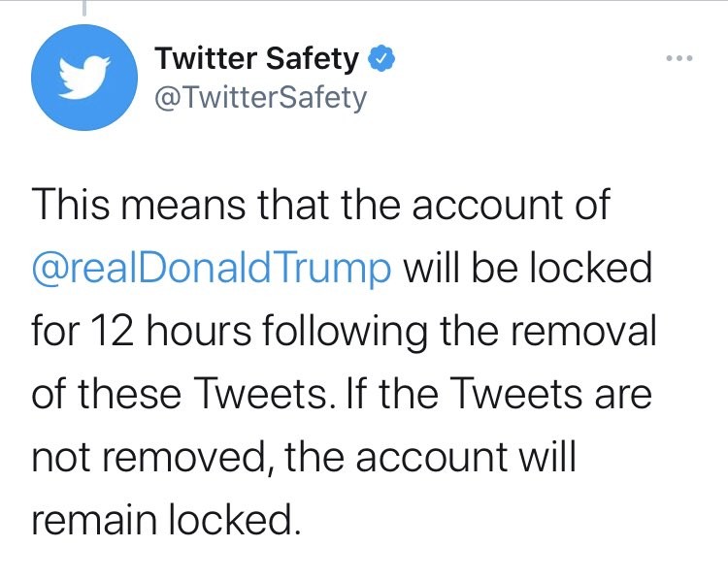Open the Twitter Safety profile avatar
This screenshot has width=728, height=579.
(81, 78)
